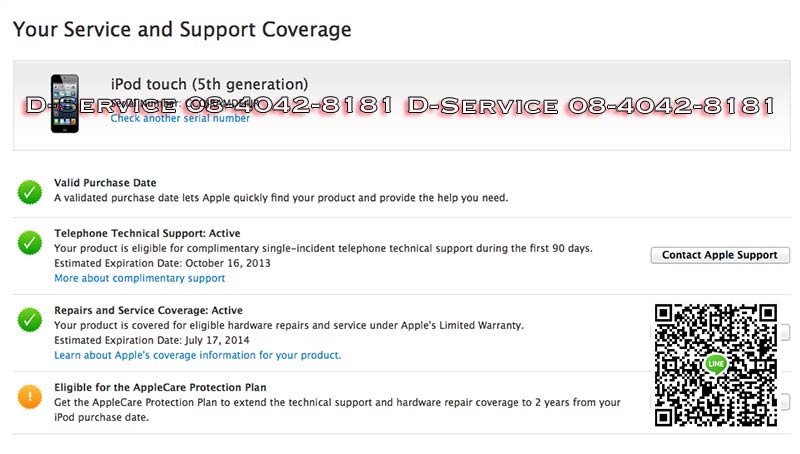Click the green checkmark beside Valid Purchase Date
Image resolution: width=800 pixels, height=454 pixels.
(x=30, y=190)
